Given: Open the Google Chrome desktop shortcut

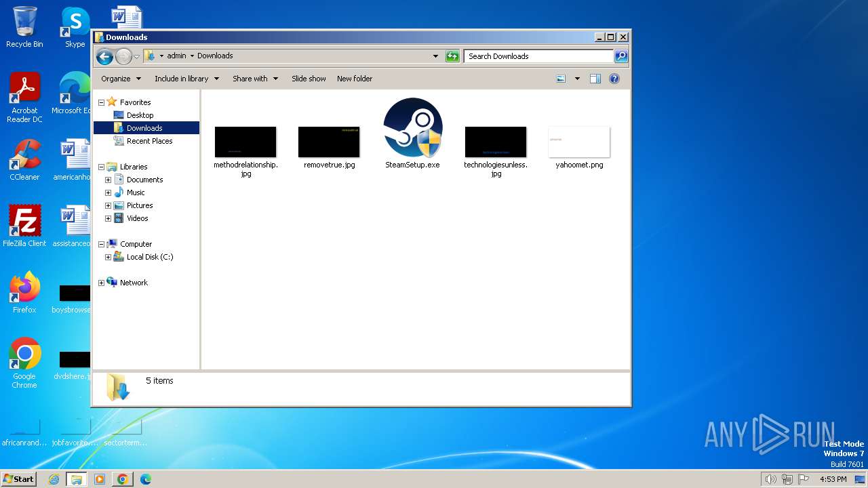Looking at the screenshot, I should tap(24, 363).
